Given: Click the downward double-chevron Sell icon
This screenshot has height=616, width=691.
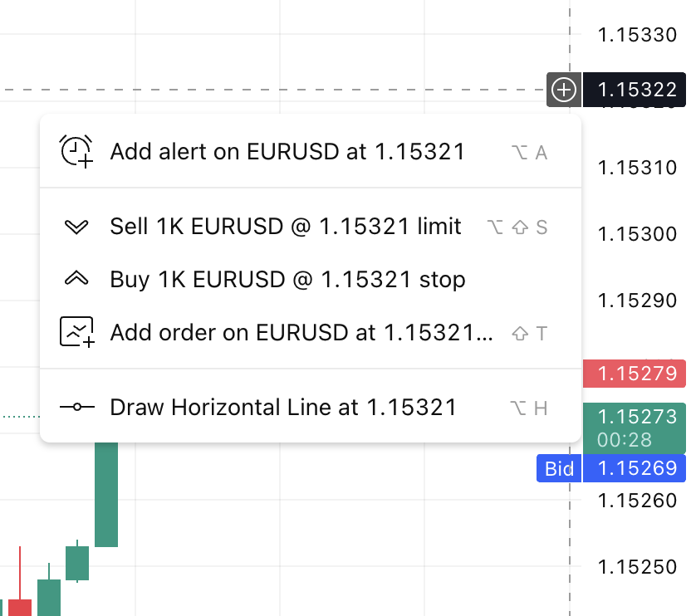Looking at the screenshot, I should pyautogui.click(x=76, y=227).
